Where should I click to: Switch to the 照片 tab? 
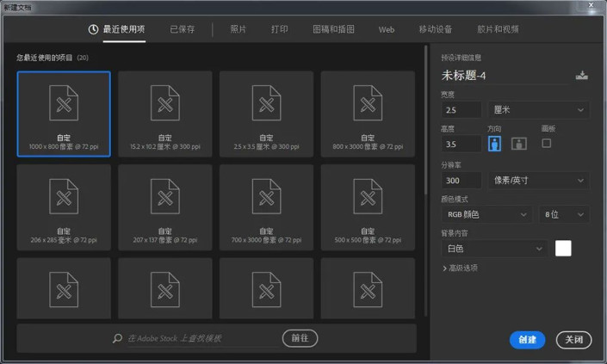click(238, 29)
